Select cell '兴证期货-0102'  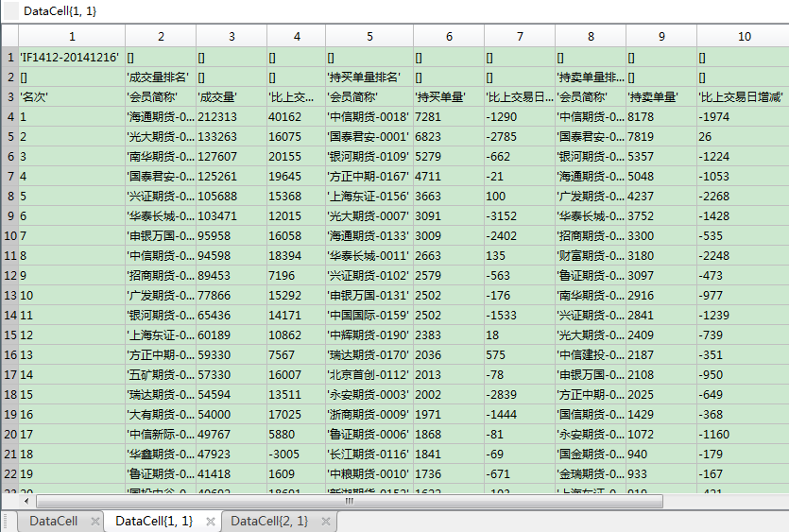(369, 275)
